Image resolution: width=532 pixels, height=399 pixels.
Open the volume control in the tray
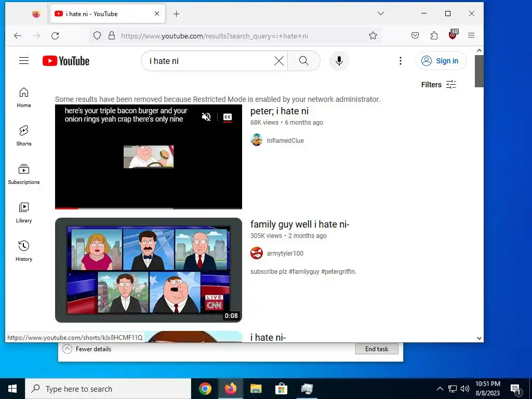[x=465, y=389]
